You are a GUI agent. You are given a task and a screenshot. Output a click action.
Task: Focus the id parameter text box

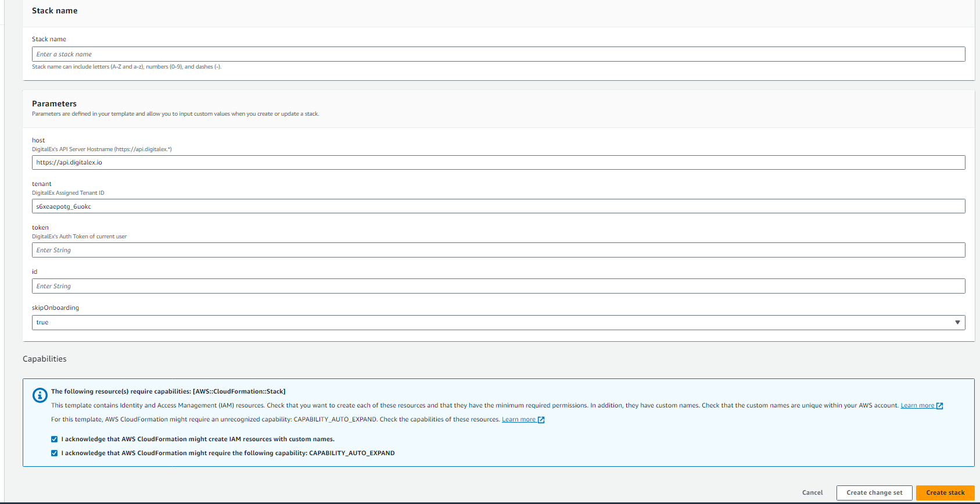tap(498, 286)
